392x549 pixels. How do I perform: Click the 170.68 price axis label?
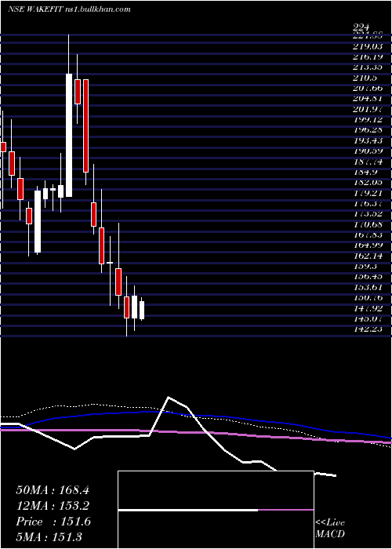point(367,224)
